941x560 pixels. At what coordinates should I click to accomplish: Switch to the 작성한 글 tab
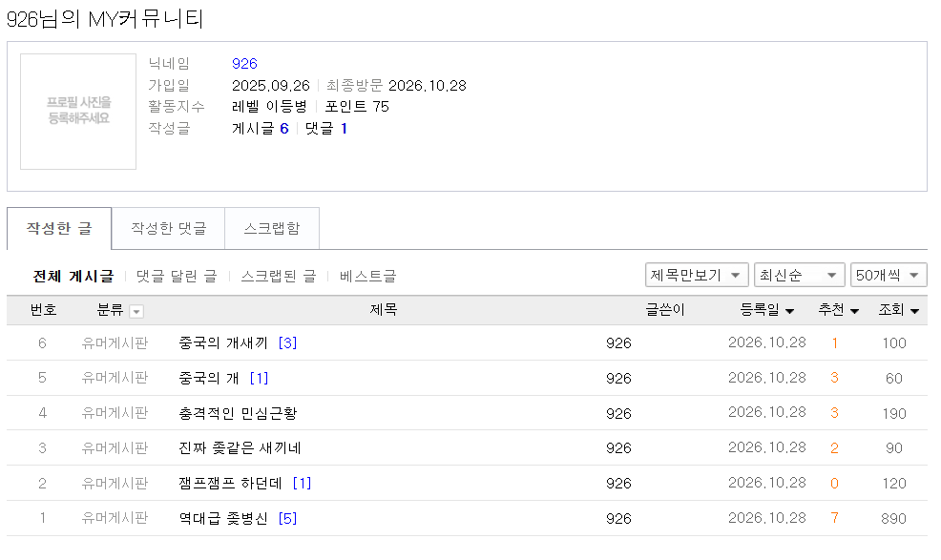click(59, 229)
